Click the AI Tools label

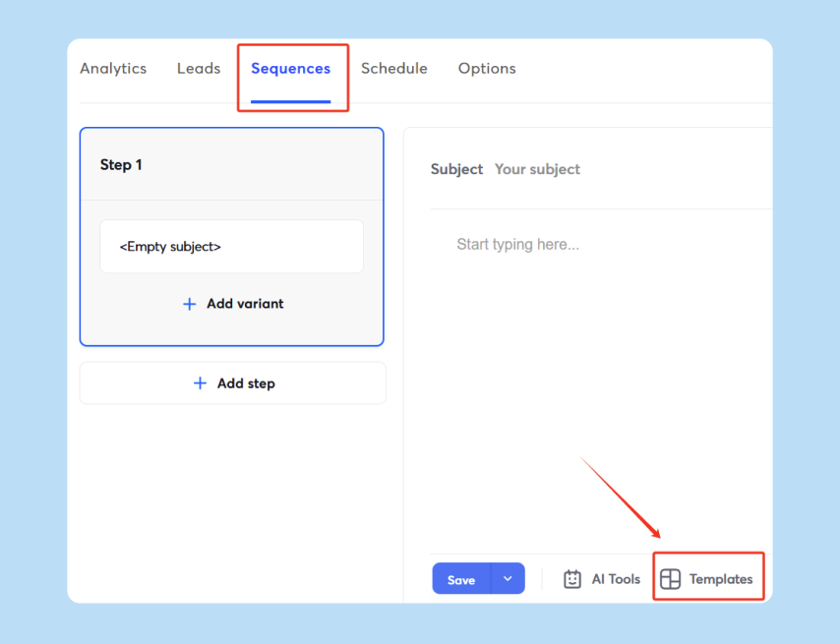coord(616,579)
